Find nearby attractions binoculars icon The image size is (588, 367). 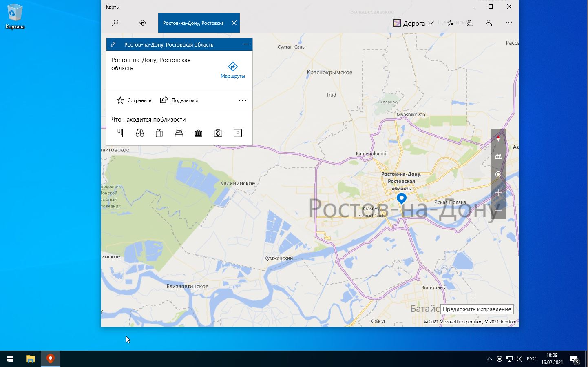[x=140, y=133]
